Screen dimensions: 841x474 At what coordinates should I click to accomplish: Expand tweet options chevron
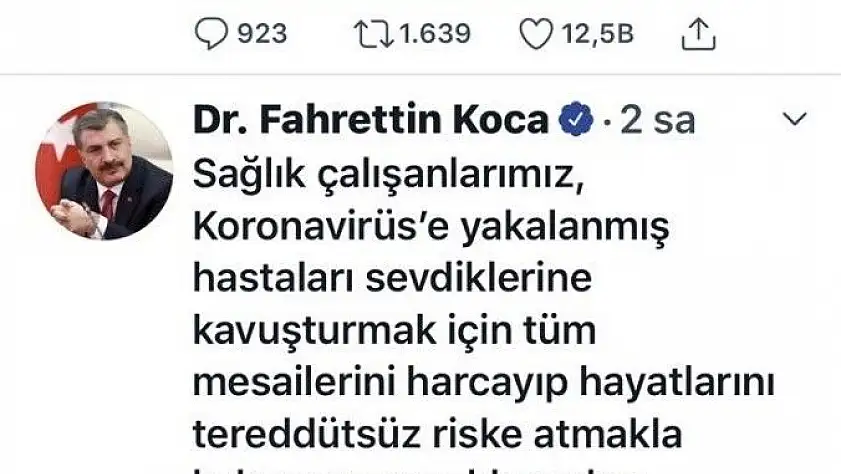[795, 118]
